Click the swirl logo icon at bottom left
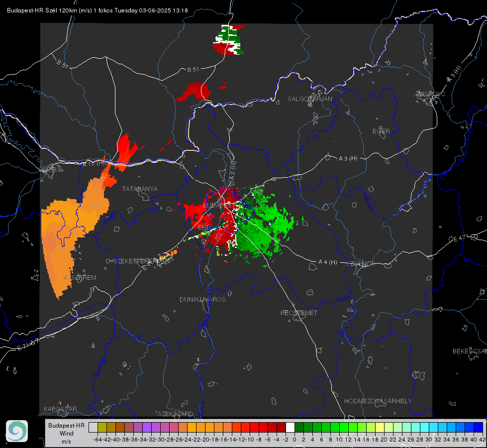The image size is (487, 448). pos(17,431)
